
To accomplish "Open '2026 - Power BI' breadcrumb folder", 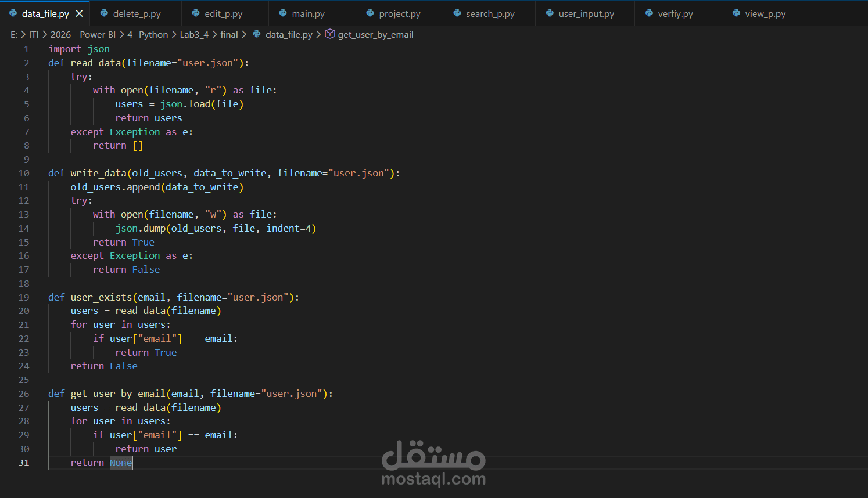I will [x=83, y=35].
